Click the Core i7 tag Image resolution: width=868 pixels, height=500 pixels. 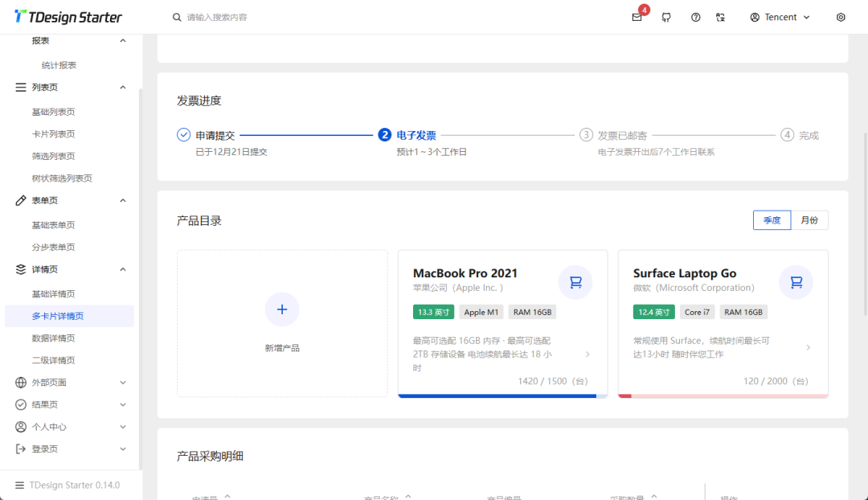point(697,312)
